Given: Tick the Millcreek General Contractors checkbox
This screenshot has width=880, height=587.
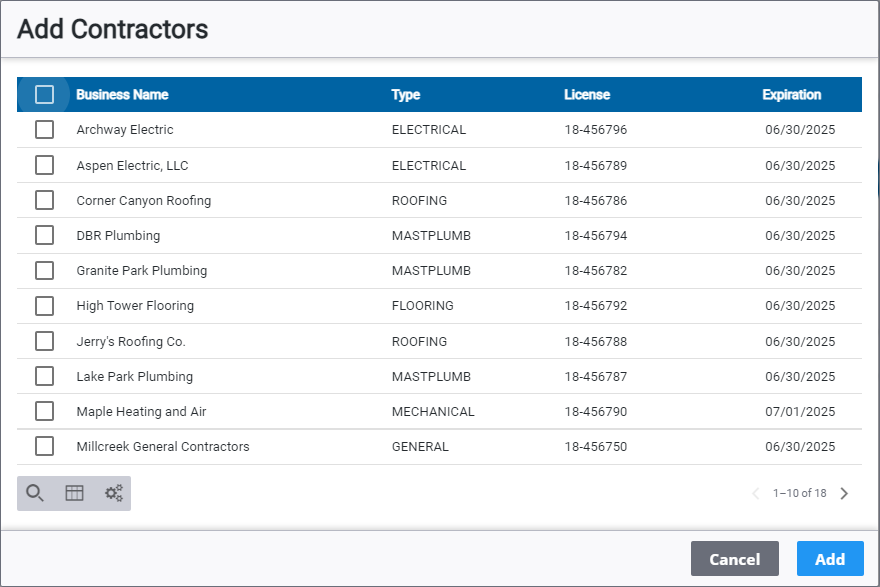Looking at the screenshot, I should coord(44,447).
